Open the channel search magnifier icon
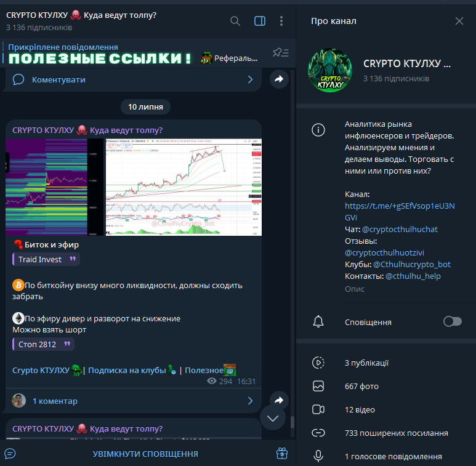 click(235, 21)
